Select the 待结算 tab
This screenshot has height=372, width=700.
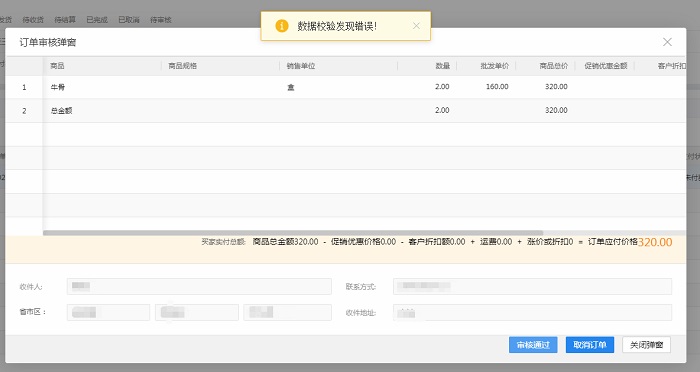coord(65,20)
